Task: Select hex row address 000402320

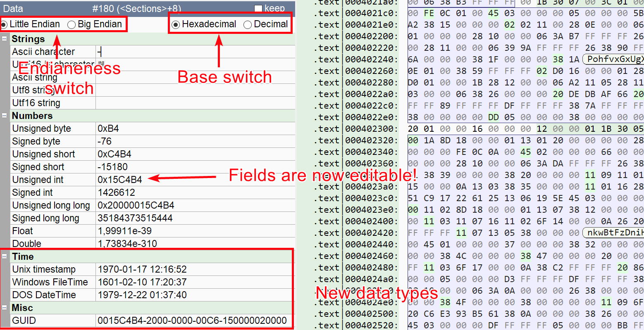Action: [x=372, y=140]
